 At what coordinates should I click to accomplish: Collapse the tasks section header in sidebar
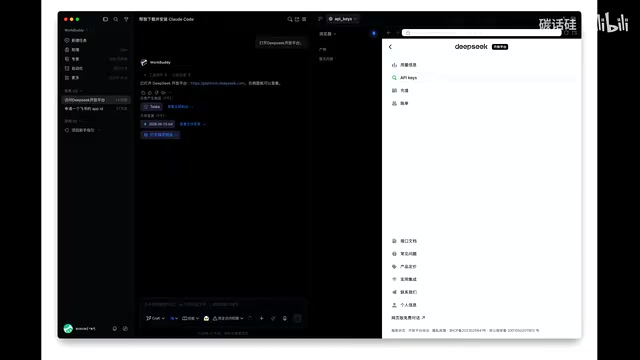click(x=73, y=91)
